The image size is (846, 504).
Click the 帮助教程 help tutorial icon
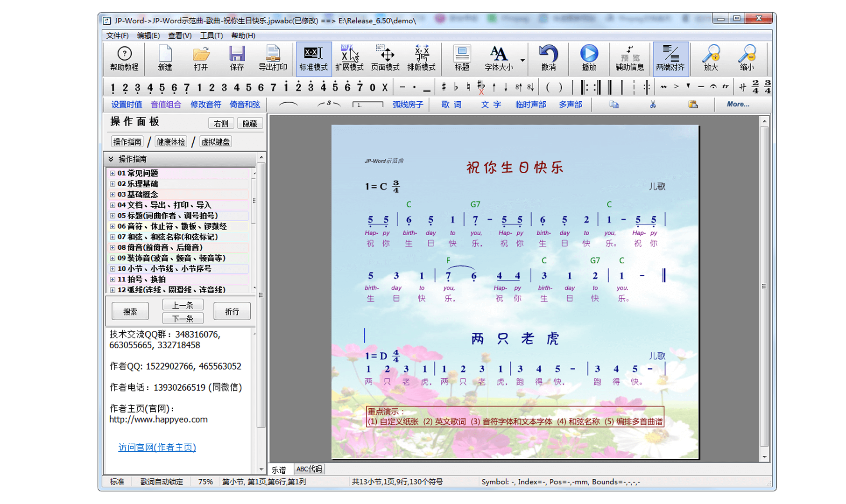click(x=124, y=58)
